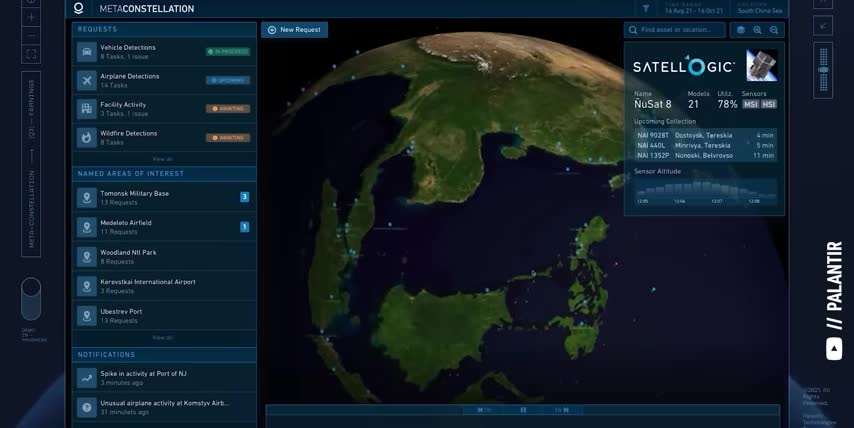Toggle the demo progress switch on left rail
854x428 pixels.
pos(31,299)
